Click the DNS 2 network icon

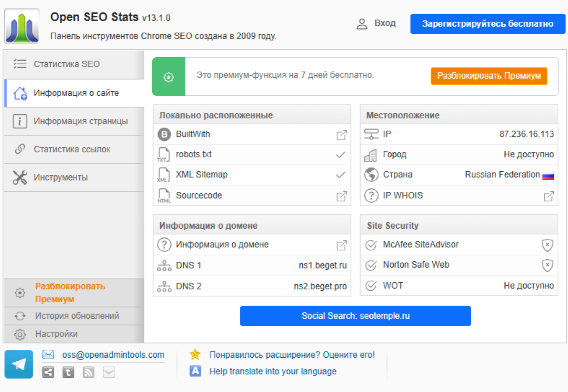click(x=164, y=286)
